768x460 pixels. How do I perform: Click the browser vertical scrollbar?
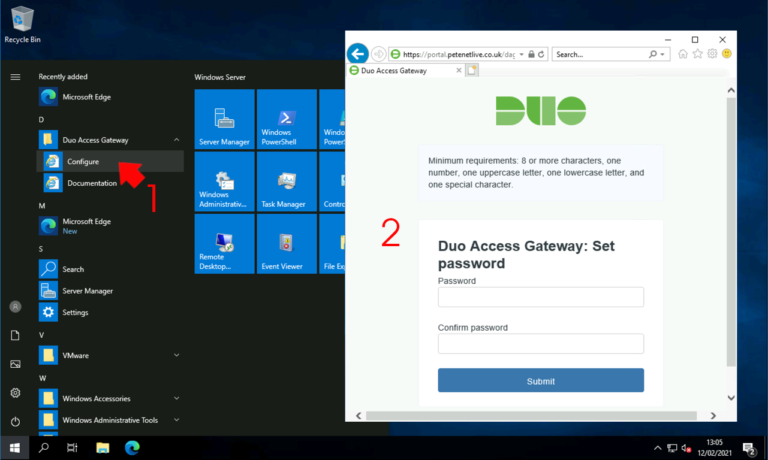point(731,232)
